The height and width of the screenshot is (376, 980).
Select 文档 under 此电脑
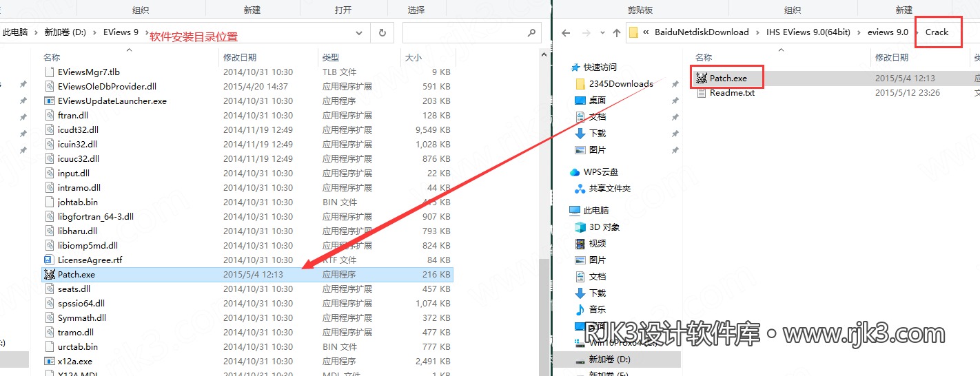pyautogui.click(x=598, y=277)
